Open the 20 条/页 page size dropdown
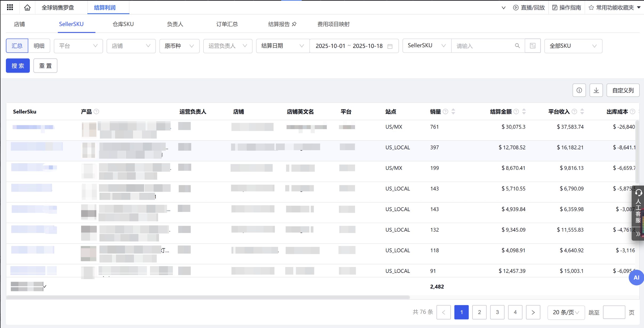Screen dimensions: 644x328 click(565, 312)
